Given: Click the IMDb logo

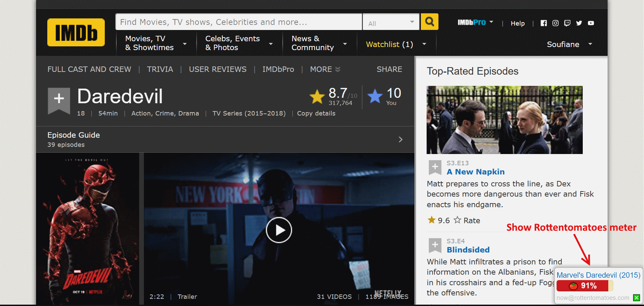Looking at the screenshot, I should (76, 32).
